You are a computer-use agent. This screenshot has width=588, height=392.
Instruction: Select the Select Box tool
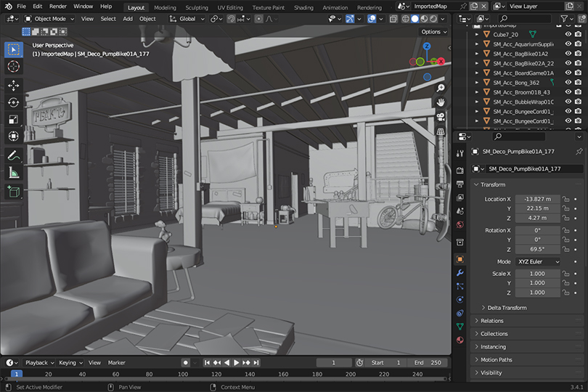(x=14, y=49)
